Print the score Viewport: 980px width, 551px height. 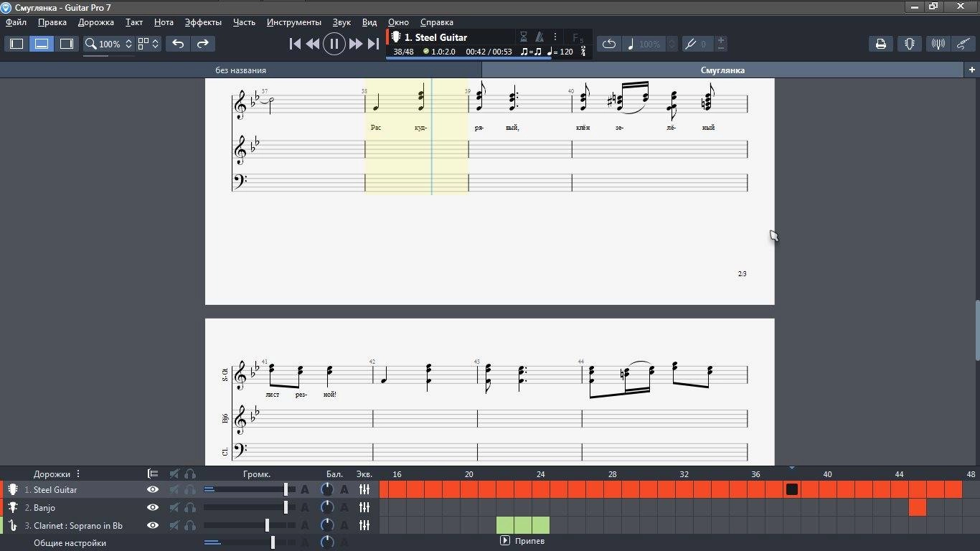[x=881, y=44]
